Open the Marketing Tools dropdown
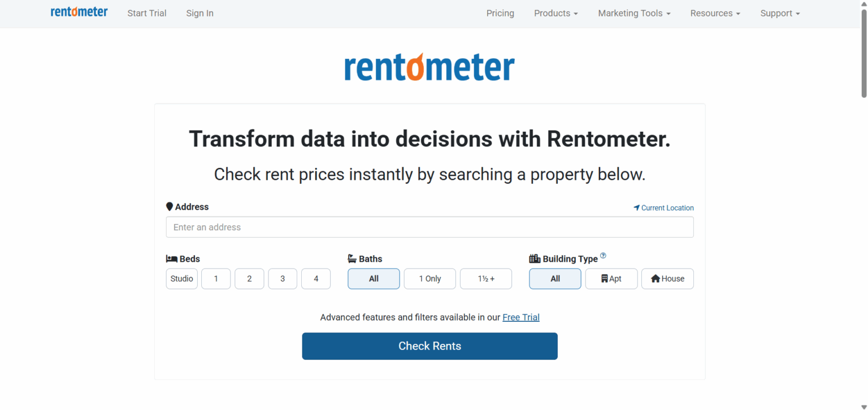The height and width of the screenshot is (410, 868). click(633, 13)
